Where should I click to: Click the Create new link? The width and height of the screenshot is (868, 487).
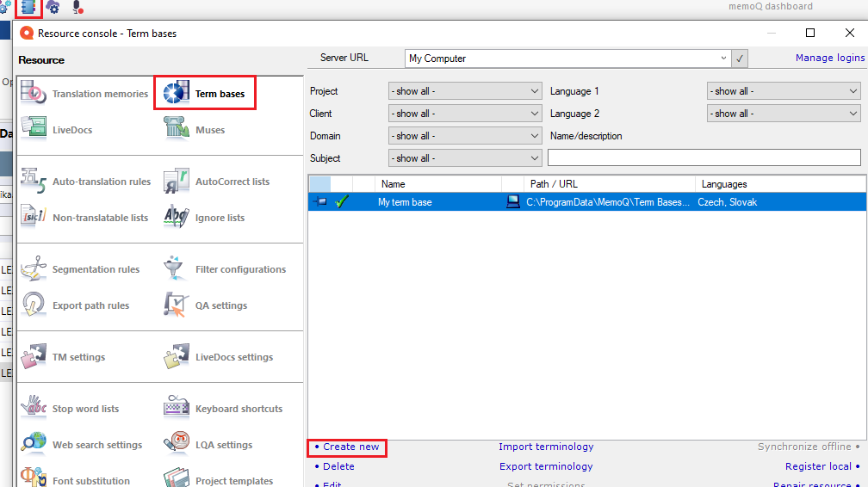[351, 447]
